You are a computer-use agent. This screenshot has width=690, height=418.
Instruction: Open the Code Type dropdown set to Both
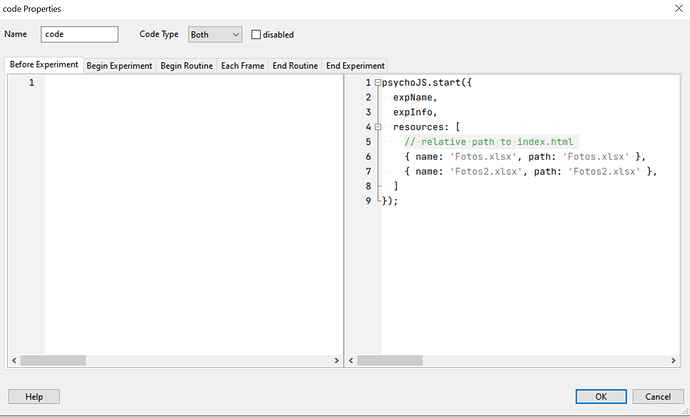215,34
